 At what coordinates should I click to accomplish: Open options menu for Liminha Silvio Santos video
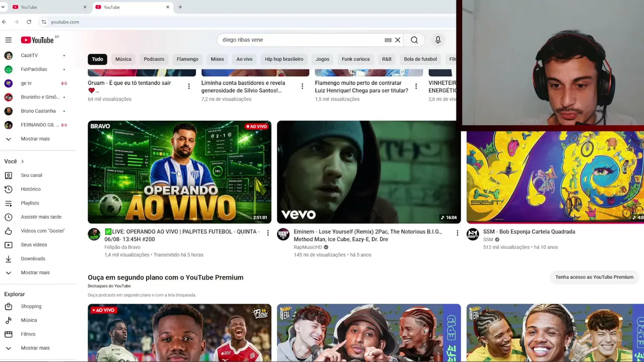click(302, 86)
